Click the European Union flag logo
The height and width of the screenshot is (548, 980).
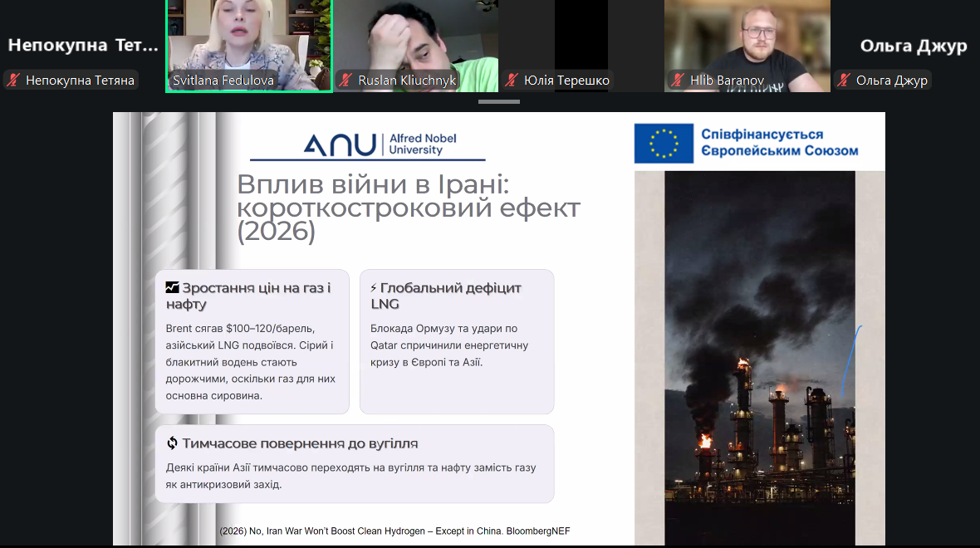click(x=663, y=143)
